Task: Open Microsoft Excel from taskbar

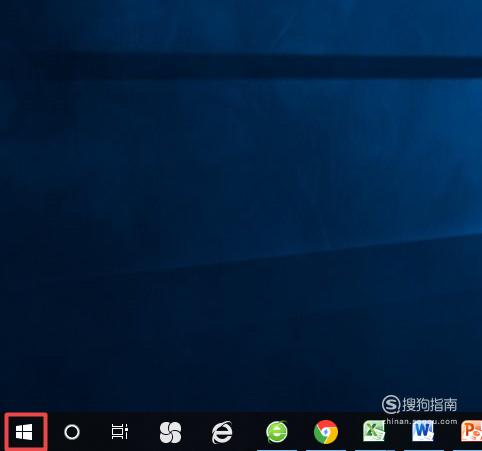Action: point(374,431)
